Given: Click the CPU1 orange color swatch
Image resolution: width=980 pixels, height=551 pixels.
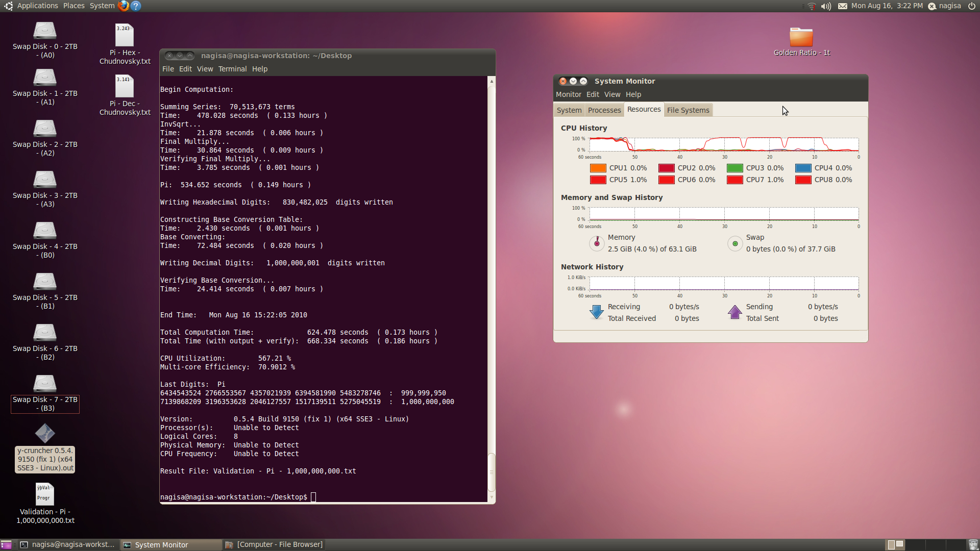Looking at the screenshot, I should [x=598, y=168].
